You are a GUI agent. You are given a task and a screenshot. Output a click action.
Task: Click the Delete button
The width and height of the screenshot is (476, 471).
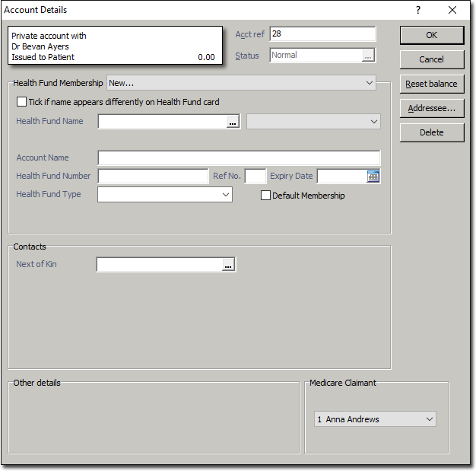click(431, 132)
